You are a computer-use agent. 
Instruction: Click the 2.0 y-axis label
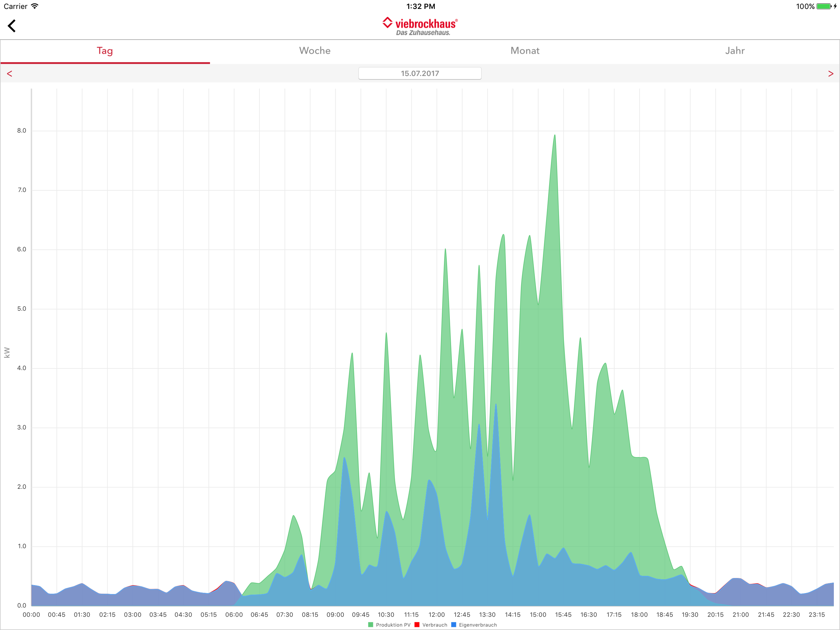coord(22,487)
